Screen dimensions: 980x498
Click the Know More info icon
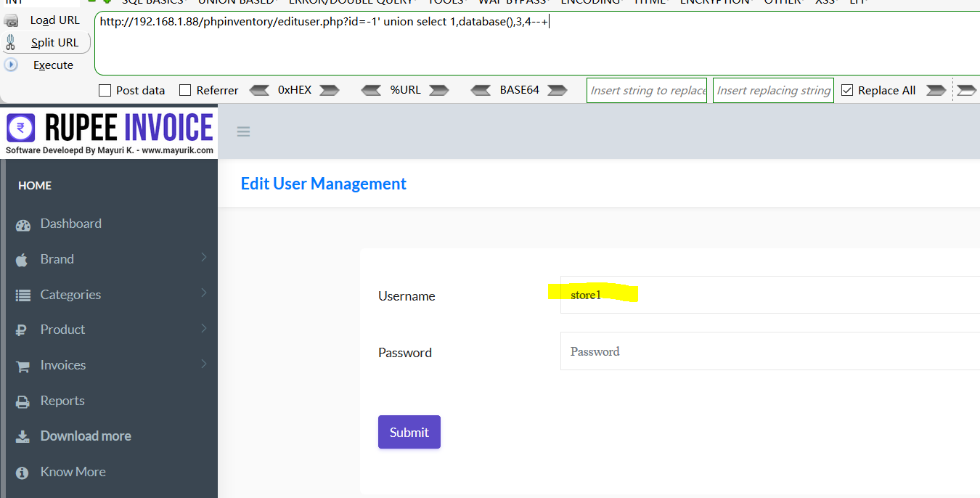tap(23, 473)
